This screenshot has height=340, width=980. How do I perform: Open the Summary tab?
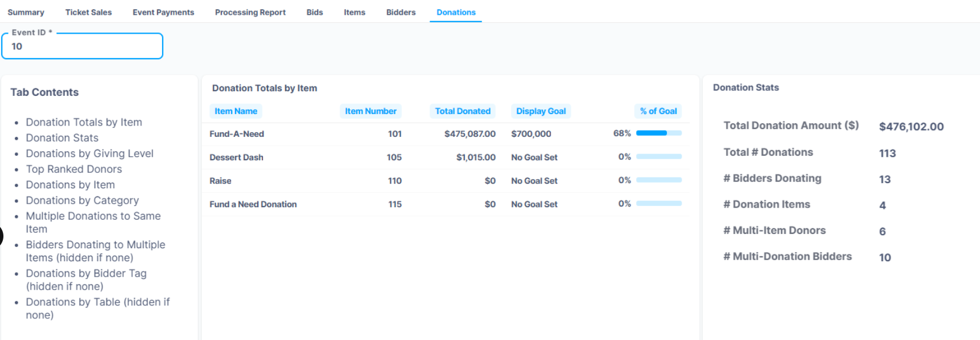tap(26, 12)
